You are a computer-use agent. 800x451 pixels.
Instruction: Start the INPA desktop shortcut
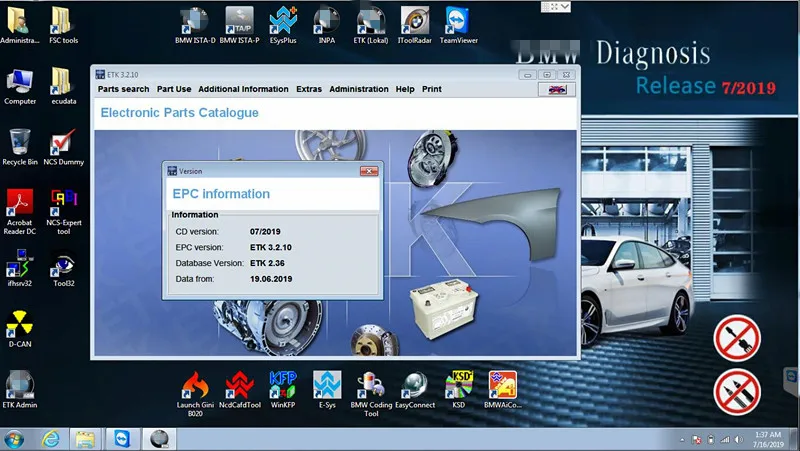tap(327, 24)
